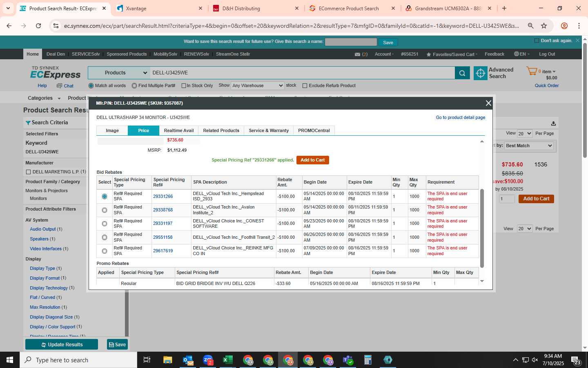Open bottom Per Page count dropdown
This screenshot has width=588, height=368.
pos(525,229)
